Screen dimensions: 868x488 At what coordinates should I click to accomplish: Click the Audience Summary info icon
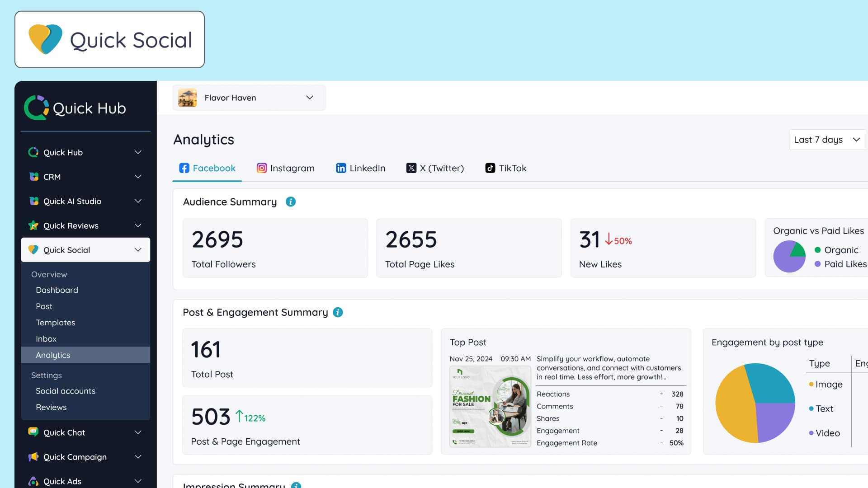click(x=291, y=202)
